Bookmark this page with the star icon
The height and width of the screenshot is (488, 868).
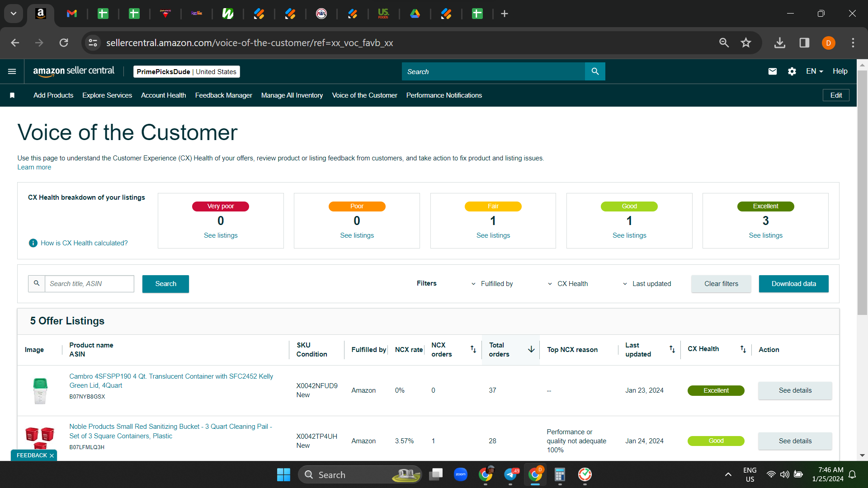(746, 43)
